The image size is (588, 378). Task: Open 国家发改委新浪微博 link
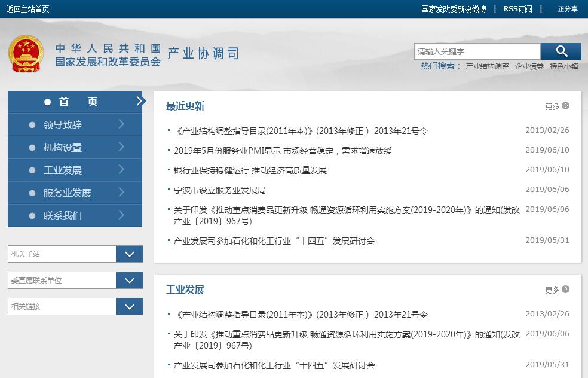454,9
